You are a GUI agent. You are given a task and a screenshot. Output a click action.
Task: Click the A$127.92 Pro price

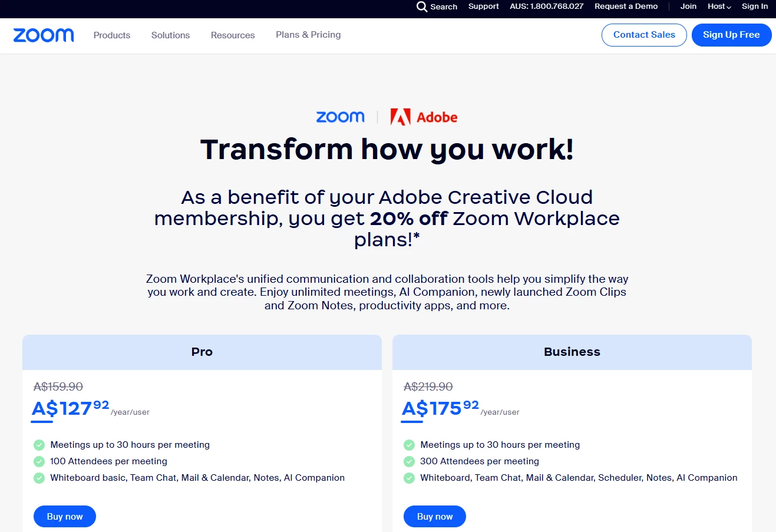71,408
